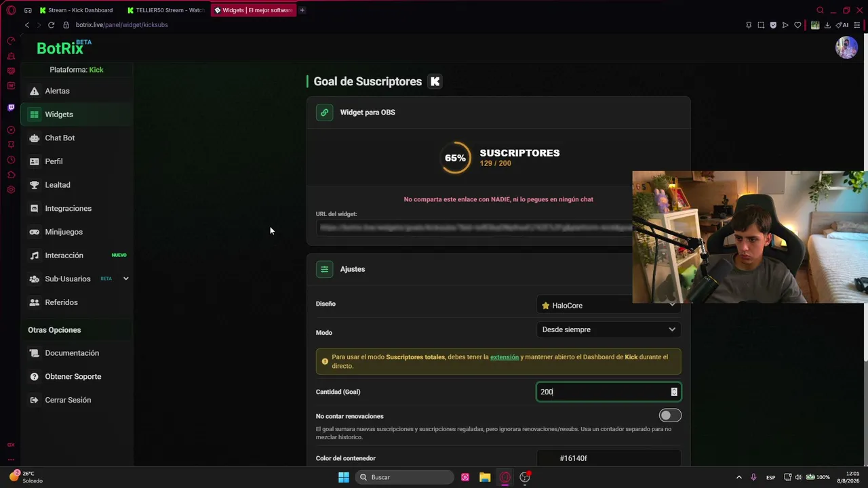The width and height of the screenshot is (868, 488).
Task: Click the taskbar Buscar search box
Action: click(405, 477)
